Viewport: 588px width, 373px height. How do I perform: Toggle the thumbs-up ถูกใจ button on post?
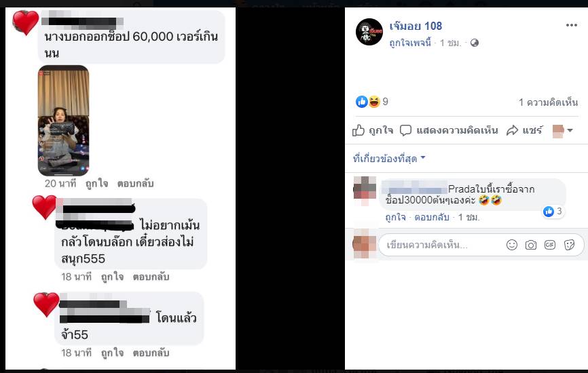pyautogui.click(x=373, y=130)
